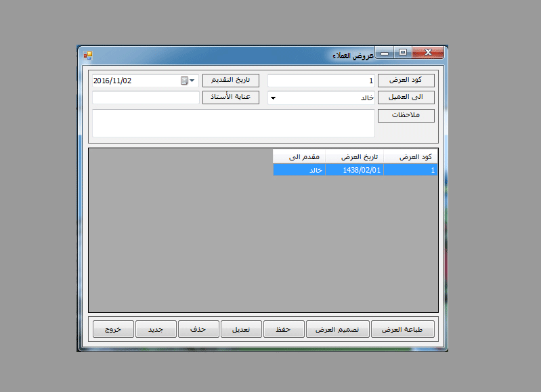Click the ملاحظات label button

[x=406, y=116]
